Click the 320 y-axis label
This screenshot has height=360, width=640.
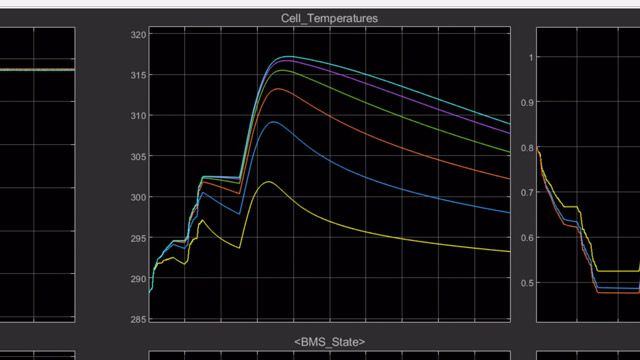pyautogui.click(x=138, y=35)
